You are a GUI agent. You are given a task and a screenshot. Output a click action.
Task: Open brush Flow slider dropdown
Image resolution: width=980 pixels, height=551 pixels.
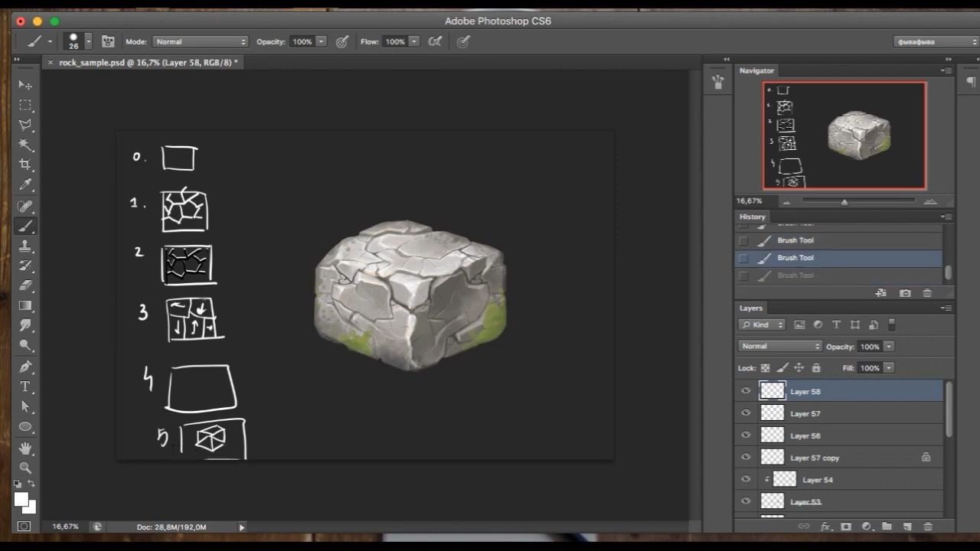(x=414, y=41)
